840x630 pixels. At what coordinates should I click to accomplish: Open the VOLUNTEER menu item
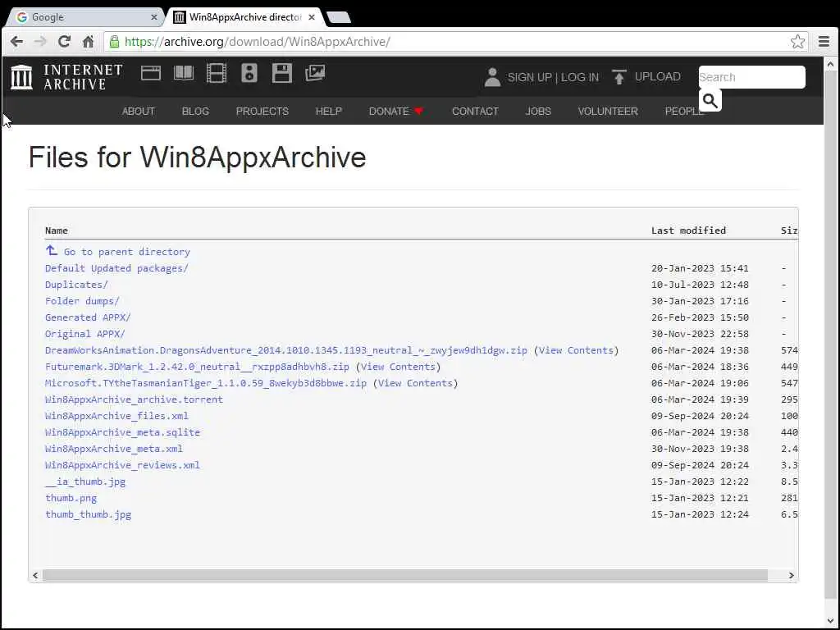pyautogui.click(x=608, y=111)
